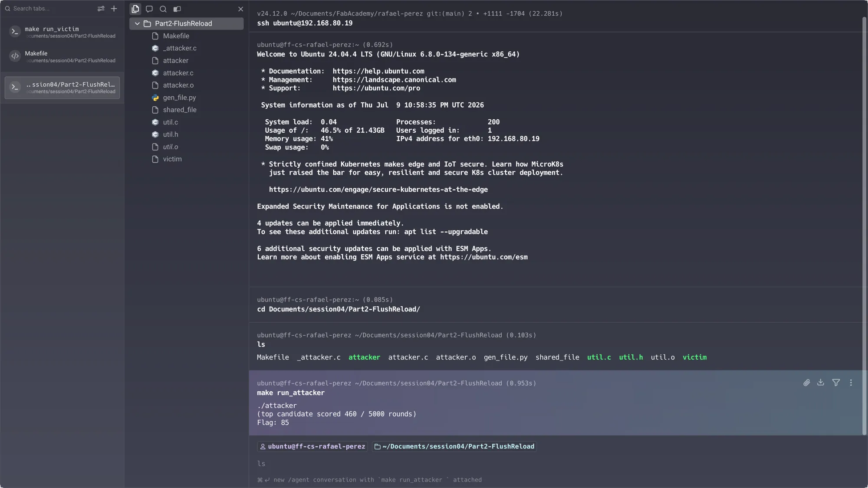Collapse the Part2-FlushReload folder

click(x=137, y=23)
